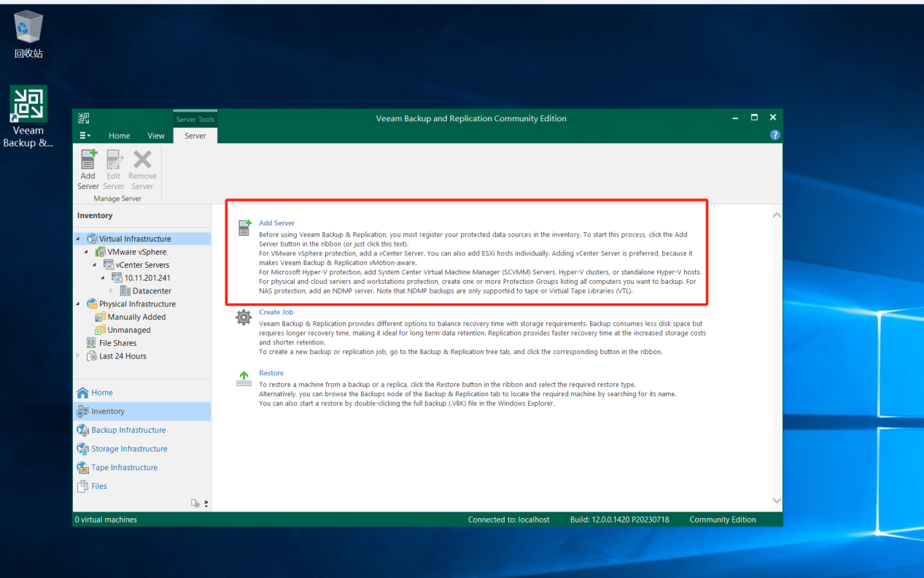Click the navigation pane overflow chevron
Screen dimensions: 924x578
(x=206, y=504)
